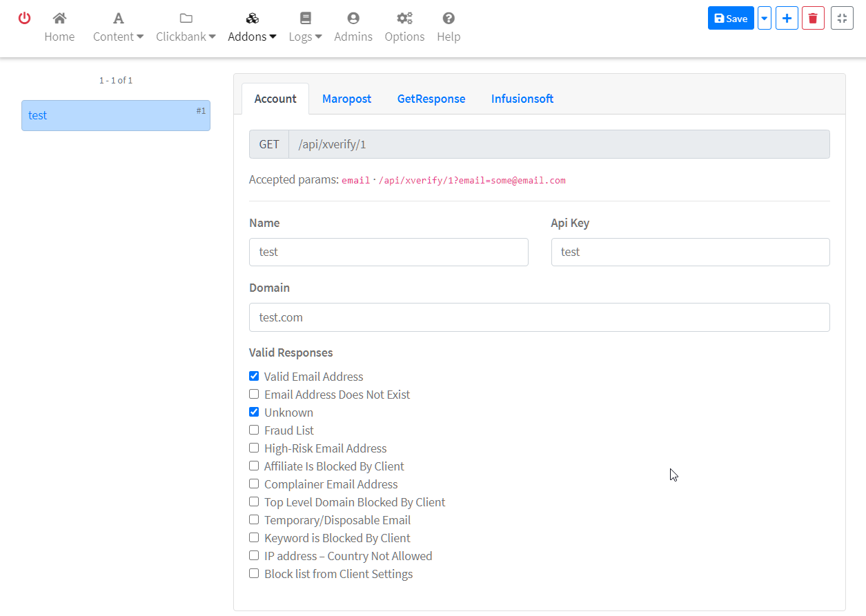The image size is (866, 616).
Task: Focus the Api Key text field
Action: [x=690, y=252]
